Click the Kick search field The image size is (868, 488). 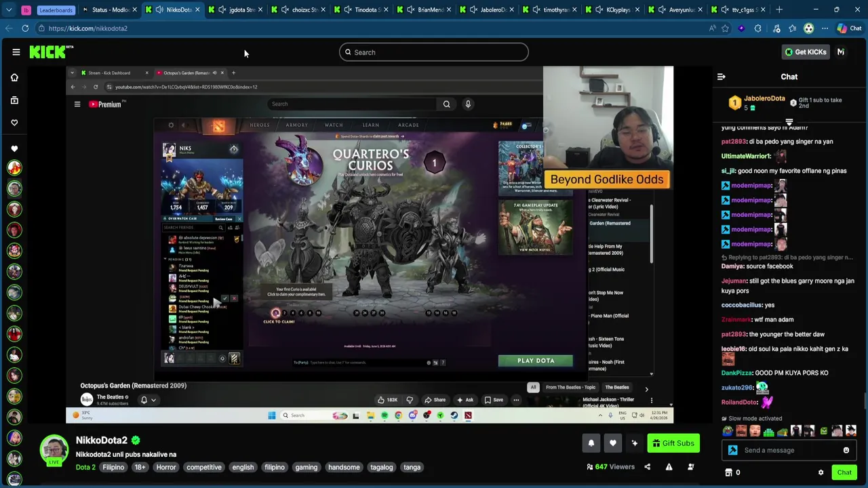(x=433, y=52)
